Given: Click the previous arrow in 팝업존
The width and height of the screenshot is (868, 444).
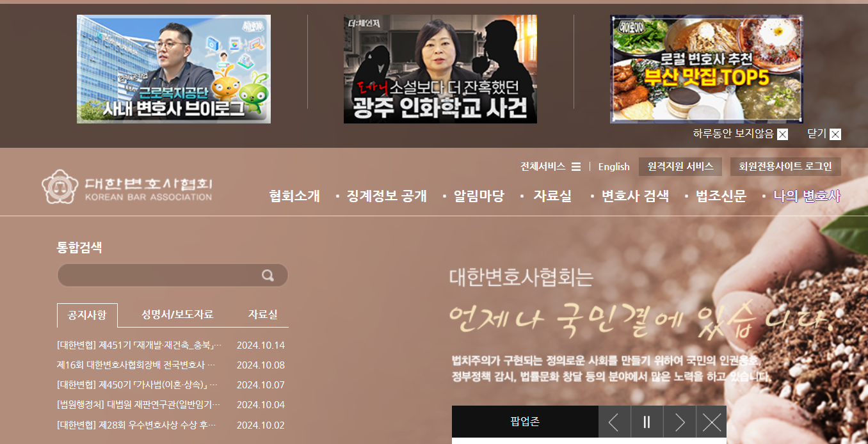Looking at the screenshot, I should point(615,422).
